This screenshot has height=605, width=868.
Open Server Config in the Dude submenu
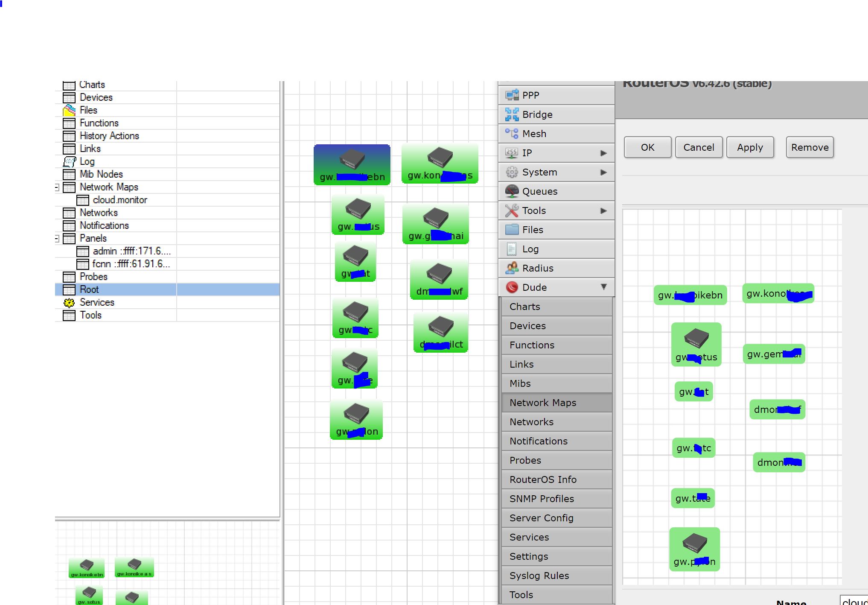click(x=557, y=518)
